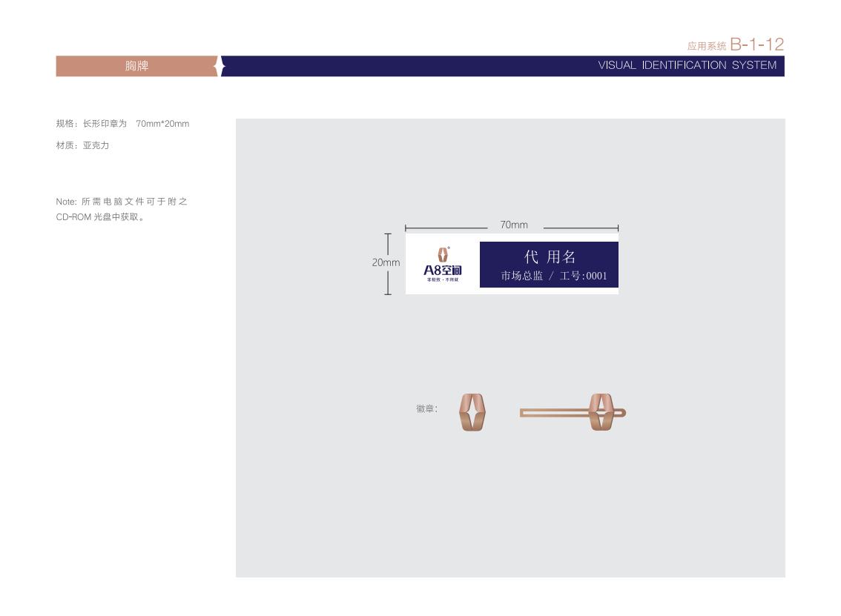Select the VISUAL IDENTIFICATION SYSTEM title text
The image size is (841, 616).
click(687, 65)
